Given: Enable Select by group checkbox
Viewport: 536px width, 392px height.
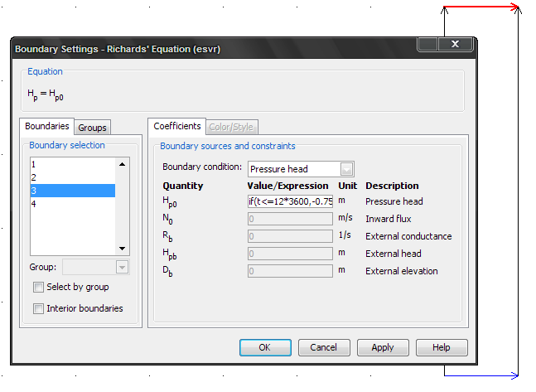Looking at the screenshot, I should tap(39, 288).
